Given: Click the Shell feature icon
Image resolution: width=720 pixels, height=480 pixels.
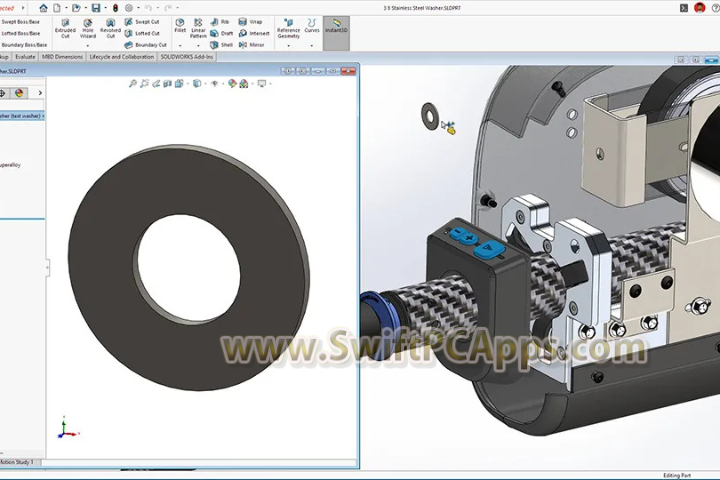Looking at the screenshot, I should (x=222, y=45).
